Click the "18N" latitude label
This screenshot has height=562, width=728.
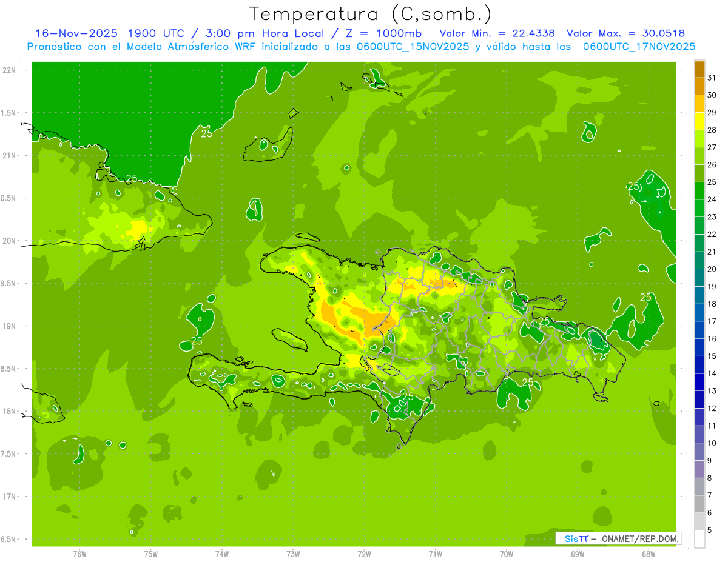click(10, 411)
